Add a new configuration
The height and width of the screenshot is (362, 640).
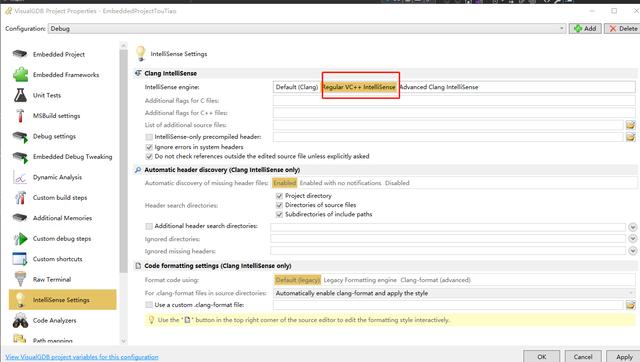[585, 29]
